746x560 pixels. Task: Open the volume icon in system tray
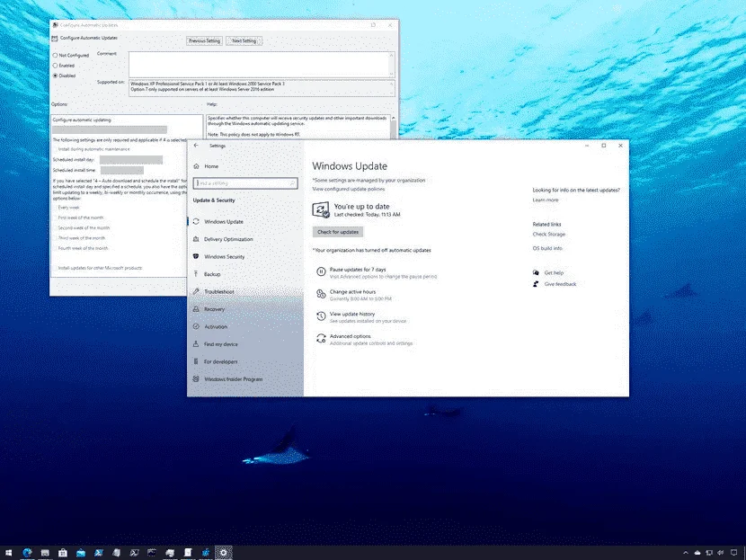(x=721, y=553)
